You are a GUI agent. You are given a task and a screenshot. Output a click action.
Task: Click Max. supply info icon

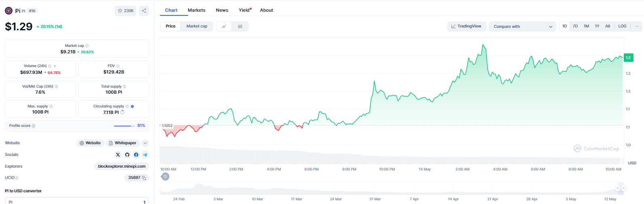pyautogui.click(x=51, y=106)
